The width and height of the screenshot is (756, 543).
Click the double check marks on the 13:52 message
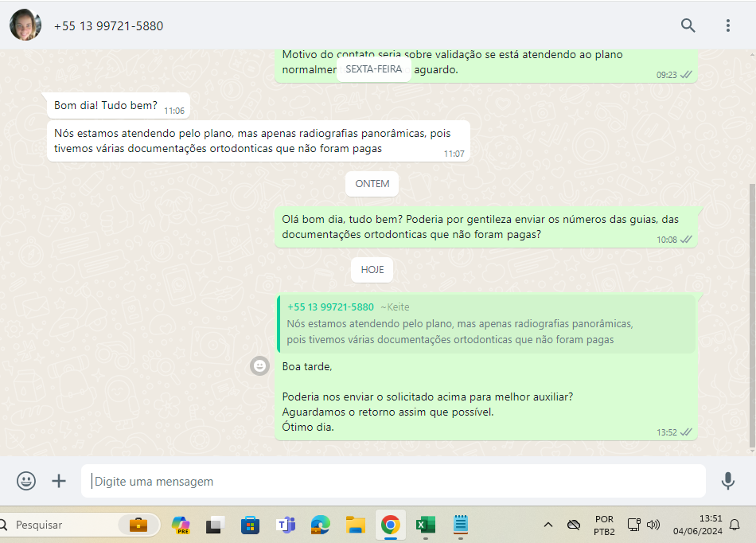point(686,432)
